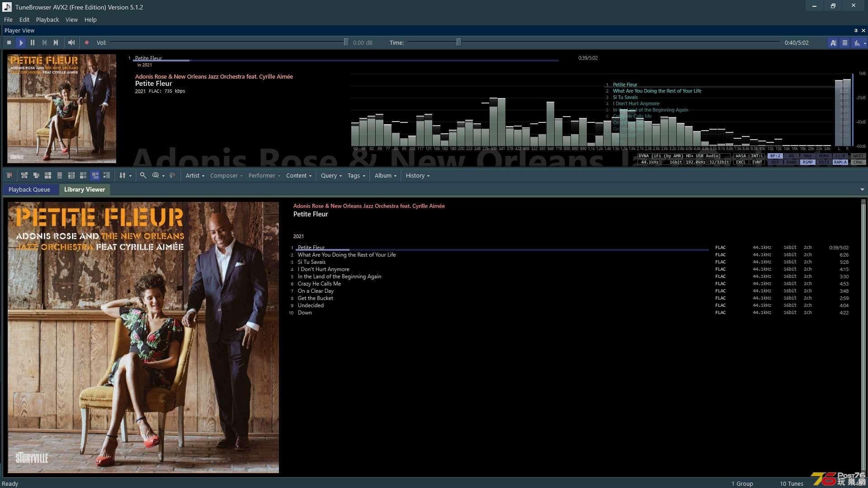Click the sort order arrows icon
This screenshot has width=868, height=488.
pyautogui.click(x=123, y=175)
